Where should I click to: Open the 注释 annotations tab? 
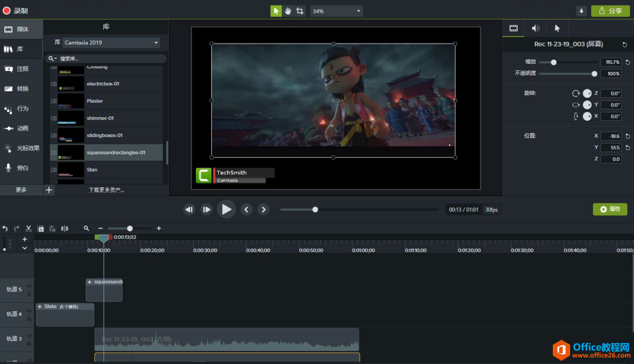tap(21, 69)
